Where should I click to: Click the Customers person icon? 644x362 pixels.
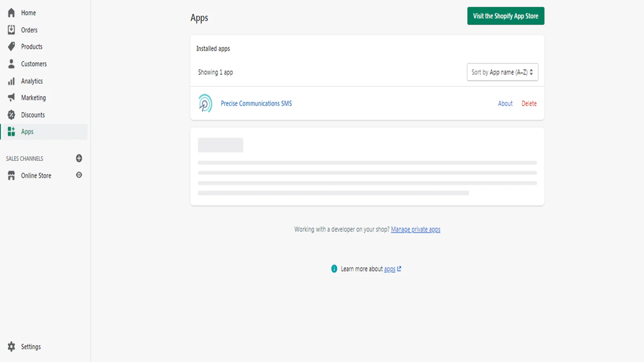pos(11,64)
